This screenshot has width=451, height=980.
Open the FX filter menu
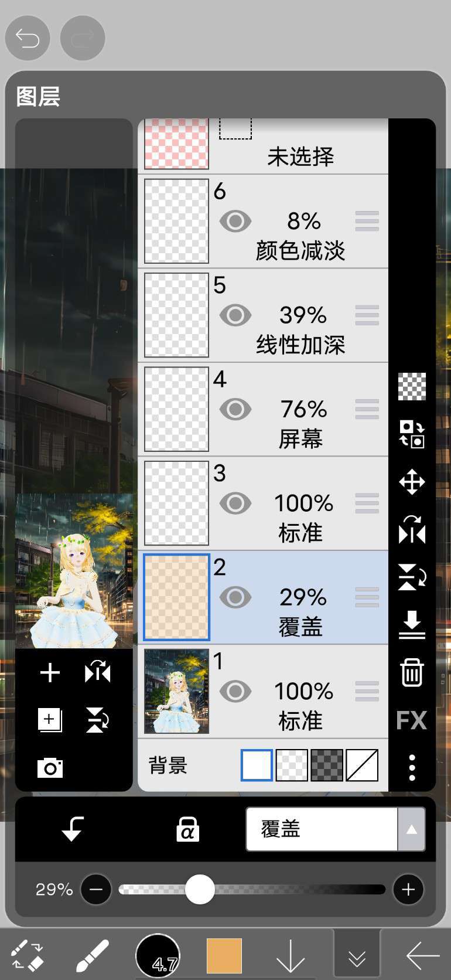[x=412, y=720]
